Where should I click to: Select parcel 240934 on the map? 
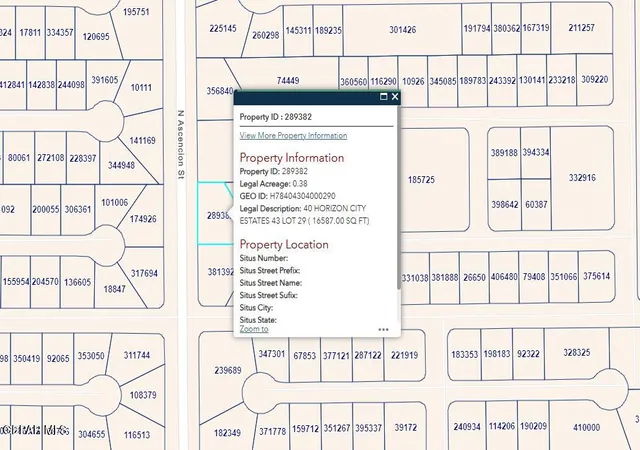tap(467, 427)
